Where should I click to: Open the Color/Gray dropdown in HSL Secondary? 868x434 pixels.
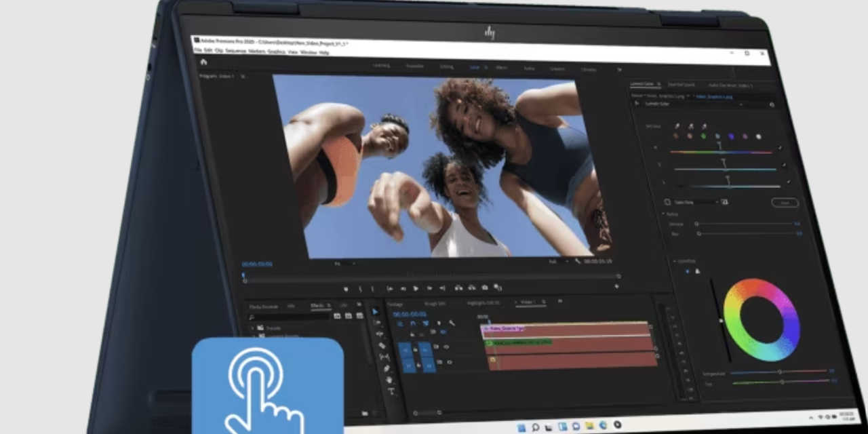696,202
